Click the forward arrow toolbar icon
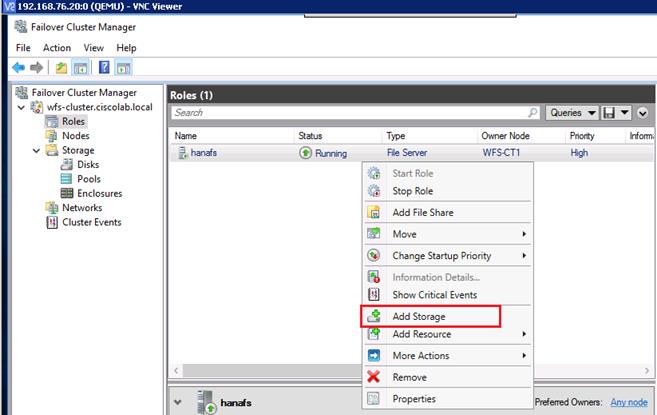The width and height of the screenshot is (657, 415). 36,67
